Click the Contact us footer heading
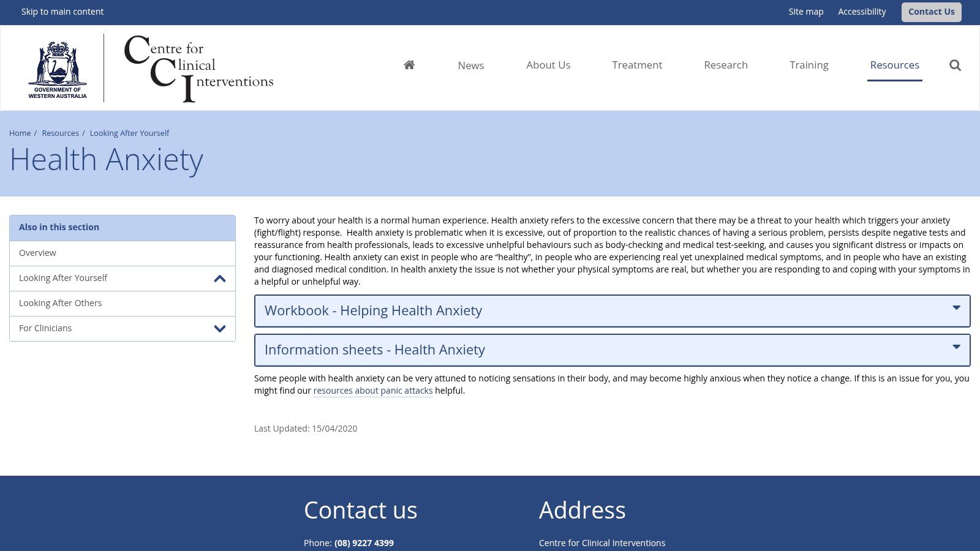Viewport: 980px width, 551px height. coord(360,510)
